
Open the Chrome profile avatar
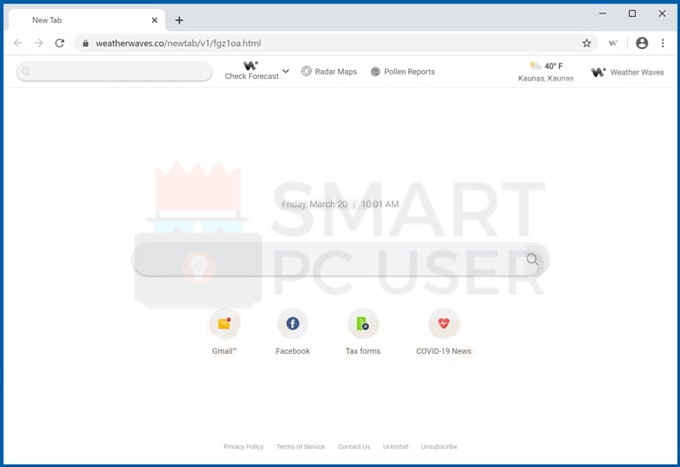(x=642, y=43)
